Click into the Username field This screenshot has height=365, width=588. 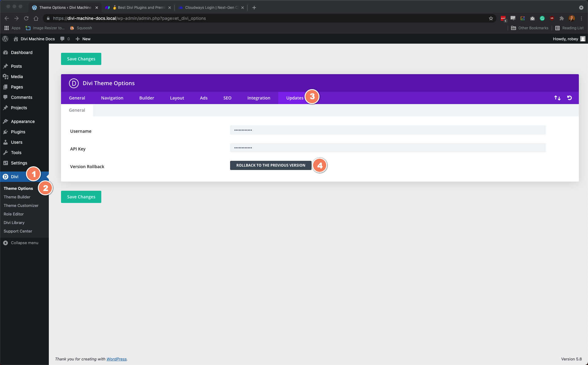click(388, 130)
